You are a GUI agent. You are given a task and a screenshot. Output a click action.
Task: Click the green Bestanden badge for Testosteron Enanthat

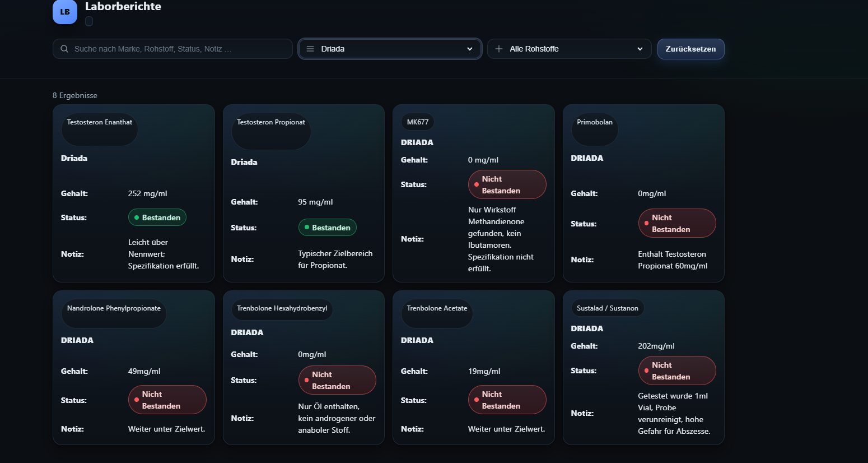[157, 217]
